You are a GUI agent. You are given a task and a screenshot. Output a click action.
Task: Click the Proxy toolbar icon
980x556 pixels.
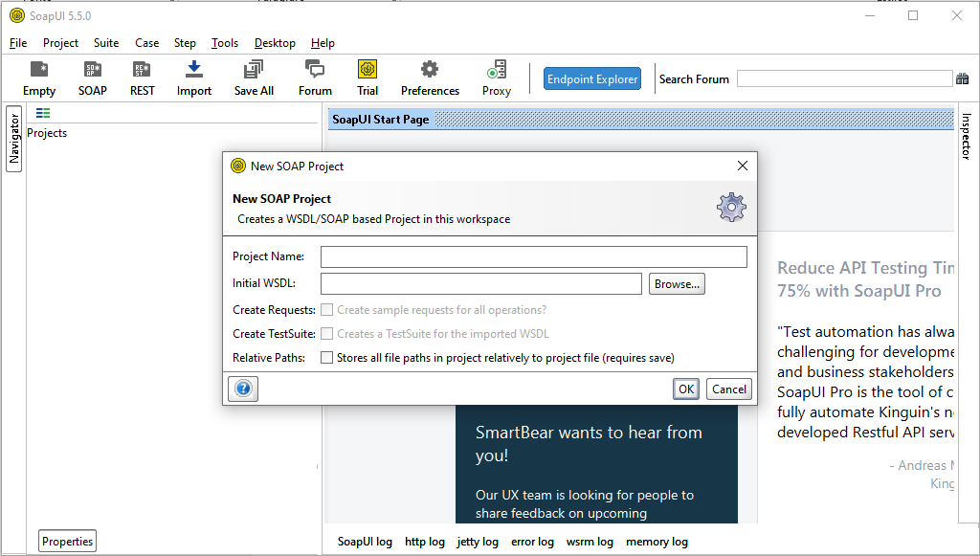click(497, 78)
